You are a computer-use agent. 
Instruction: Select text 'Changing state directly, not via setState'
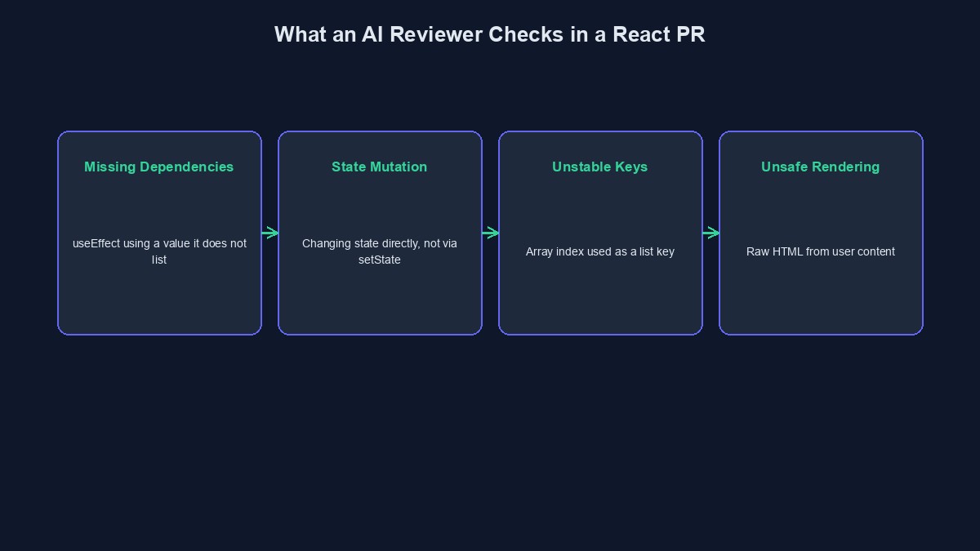tap(380, 251)
